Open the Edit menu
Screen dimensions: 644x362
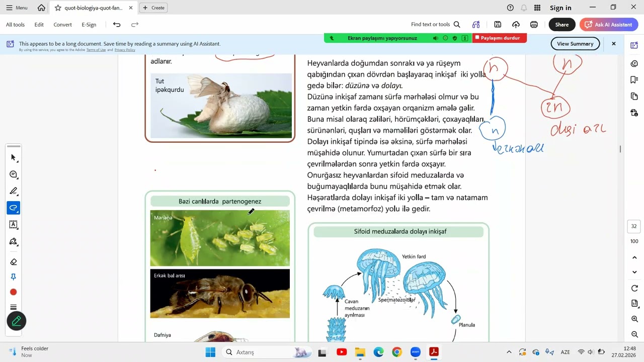coord(39,25)
